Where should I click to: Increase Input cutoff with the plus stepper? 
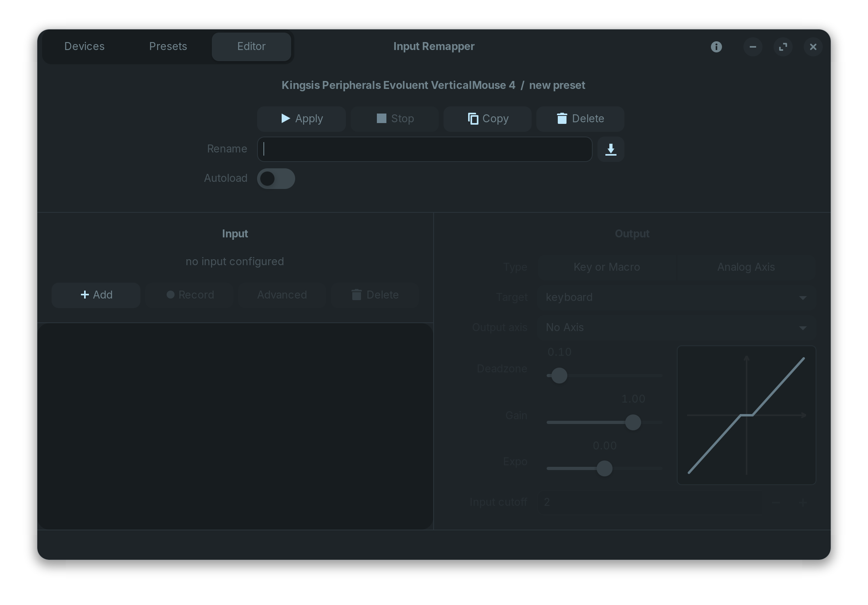coord(803,503)
